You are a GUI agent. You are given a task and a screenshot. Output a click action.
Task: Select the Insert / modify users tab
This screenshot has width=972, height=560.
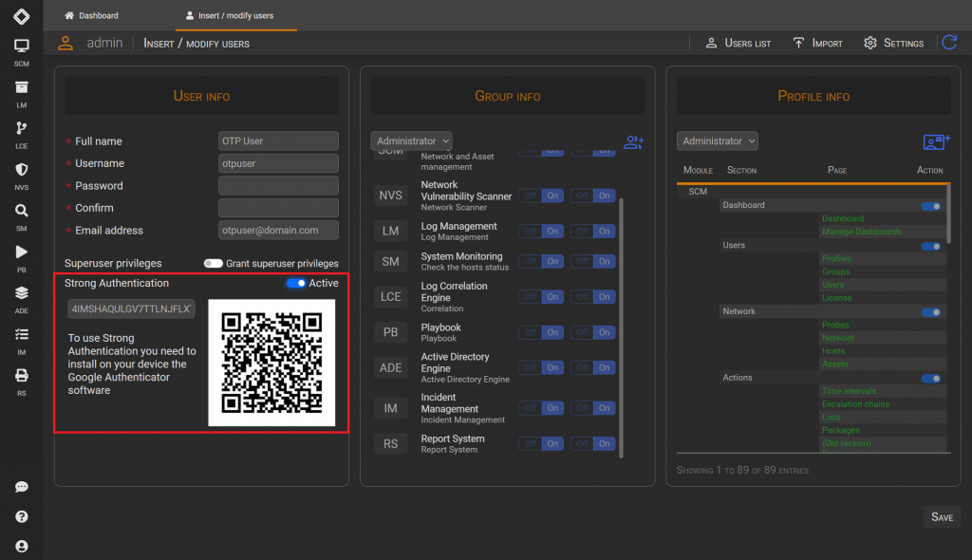point(230,15)
